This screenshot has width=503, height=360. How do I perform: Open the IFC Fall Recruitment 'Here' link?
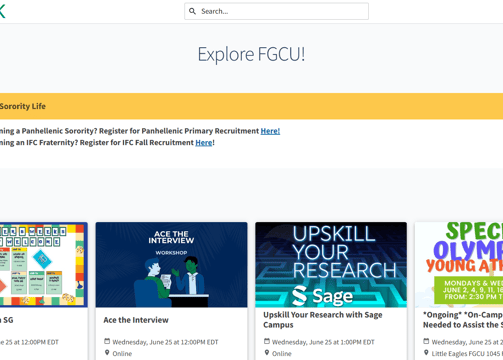point(204,143)
